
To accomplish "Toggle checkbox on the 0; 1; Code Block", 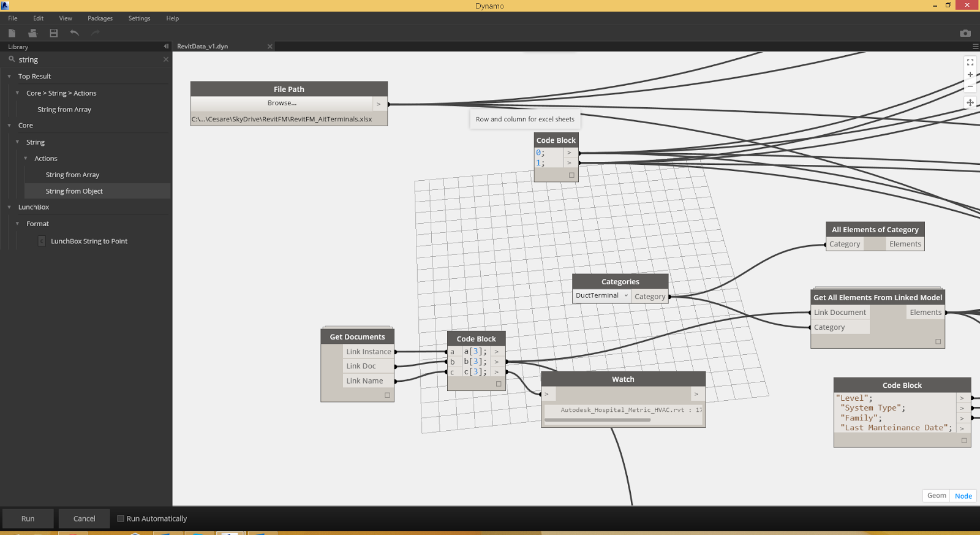I will click(x=571, y=175).
